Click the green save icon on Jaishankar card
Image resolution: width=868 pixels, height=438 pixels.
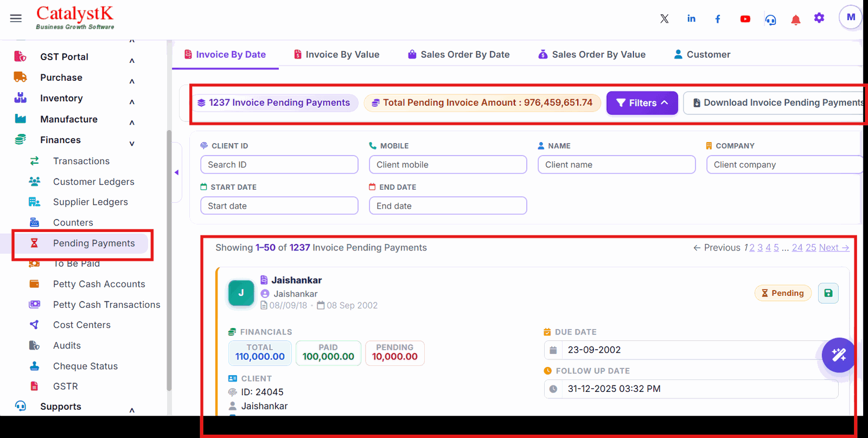point(828,293)
